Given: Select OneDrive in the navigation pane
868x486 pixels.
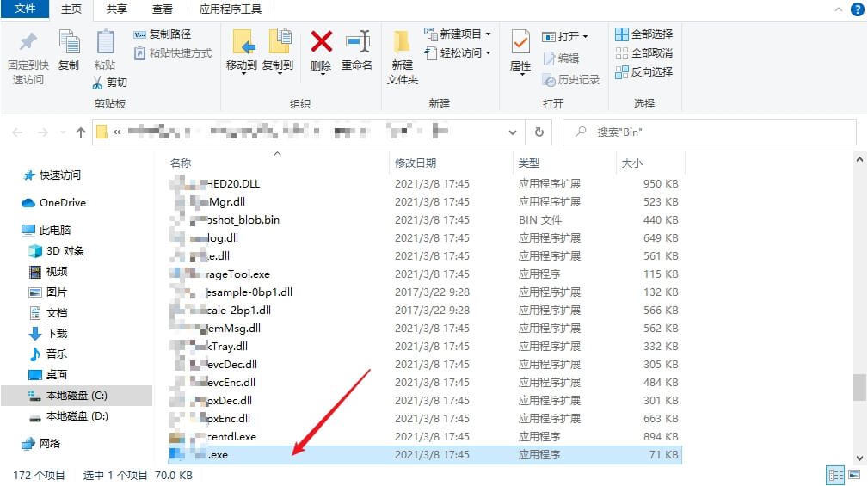Looking at the screenshot, I should point(53,203).
